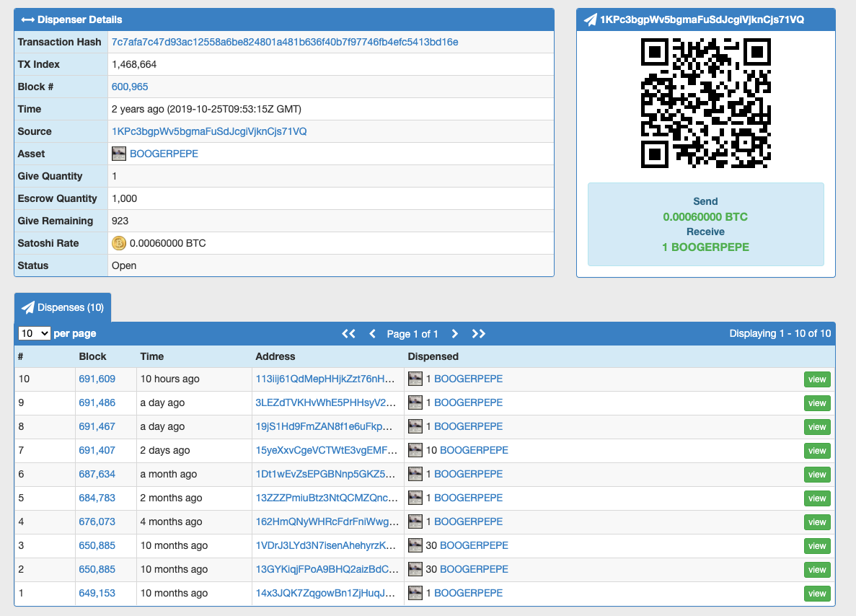Open address 15yeXxvCgeVCTWtE3vgEMF…
The image size is (856, 616).
click(x=327, y=451)
